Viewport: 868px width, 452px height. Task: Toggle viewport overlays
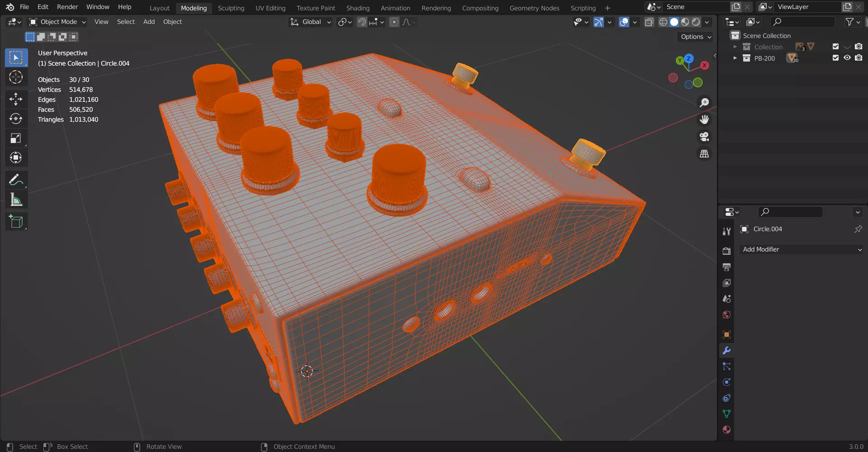pos(624,22)
